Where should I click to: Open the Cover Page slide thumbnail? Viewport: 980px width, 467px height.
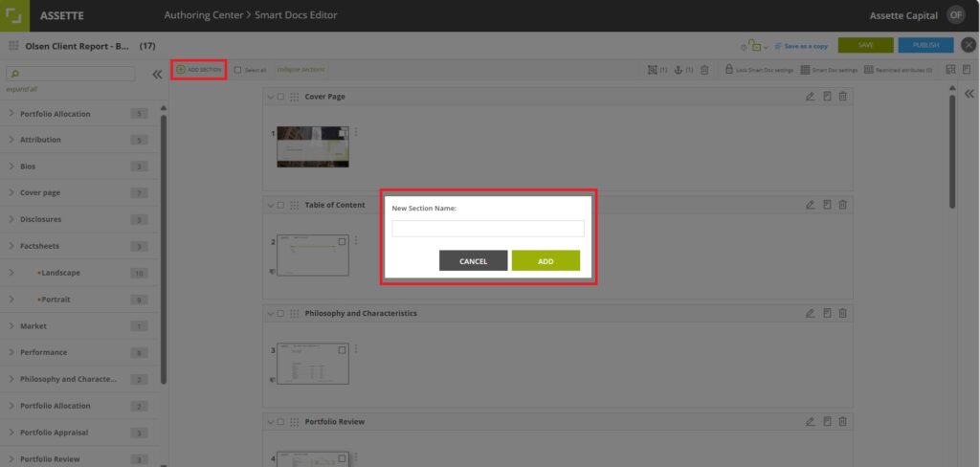click(313, 147)
